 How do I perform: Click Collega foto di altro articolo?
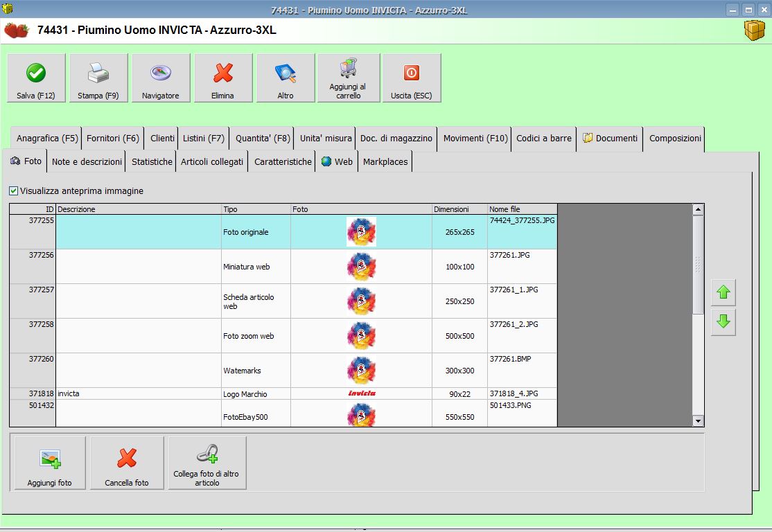pyautogui.click(x=207, y=463)
